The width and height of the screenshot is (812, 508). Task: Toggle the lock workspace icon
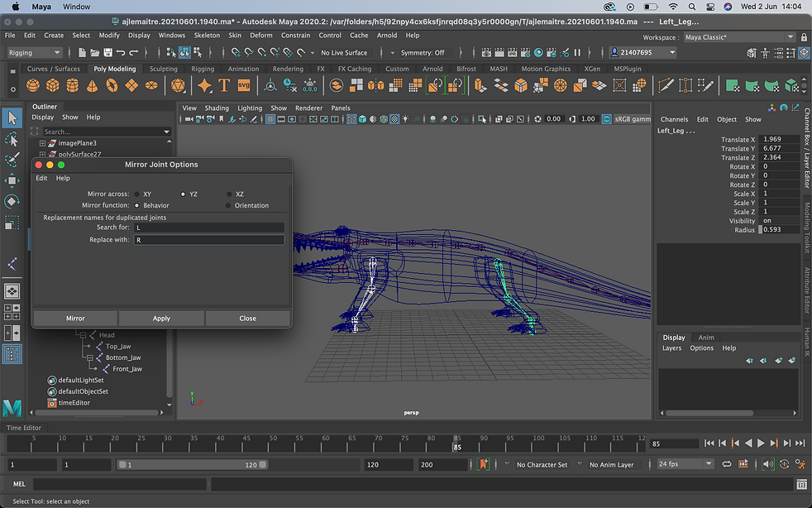pyautogui.click(x=804, y=37)
